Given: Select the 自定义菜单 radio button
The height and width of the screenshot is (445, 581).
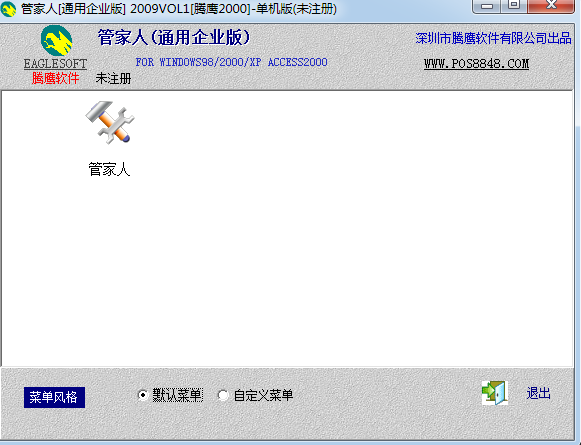Looking at the screenshot, I should 223,395.
